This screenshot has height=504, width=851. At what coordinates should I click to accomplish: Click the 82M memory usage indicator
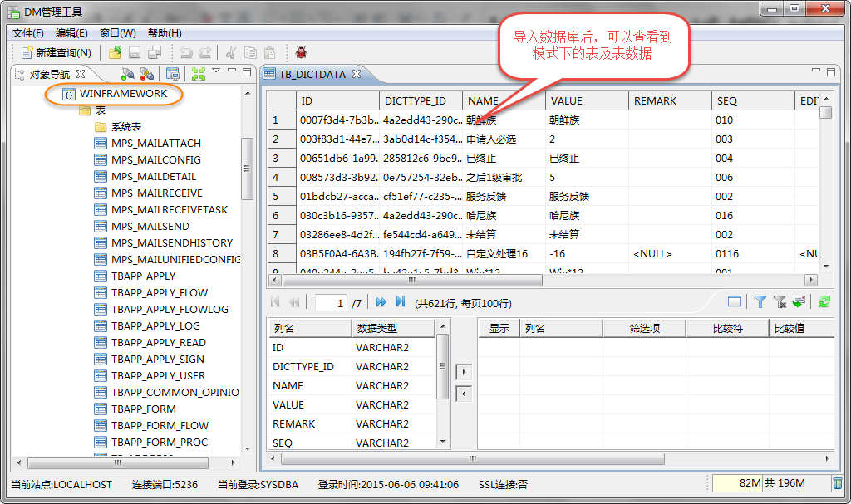(x=737, y=483)
